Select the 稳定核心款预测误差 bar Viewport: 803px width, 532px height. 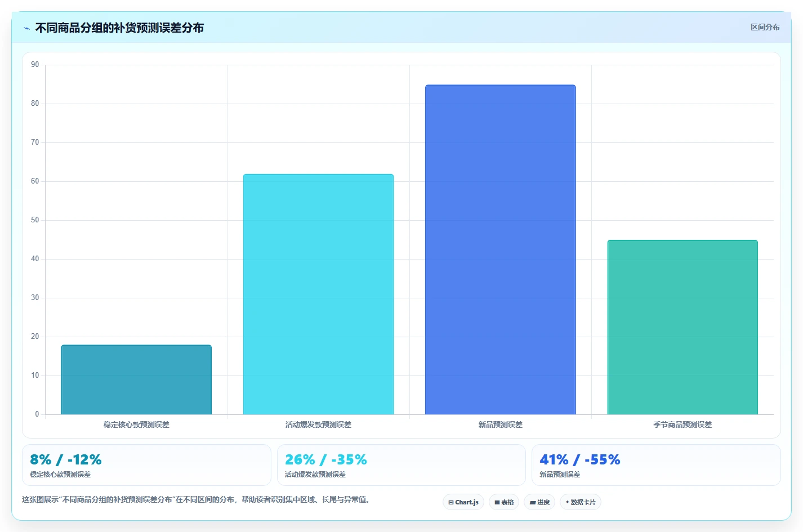(136, 380)
